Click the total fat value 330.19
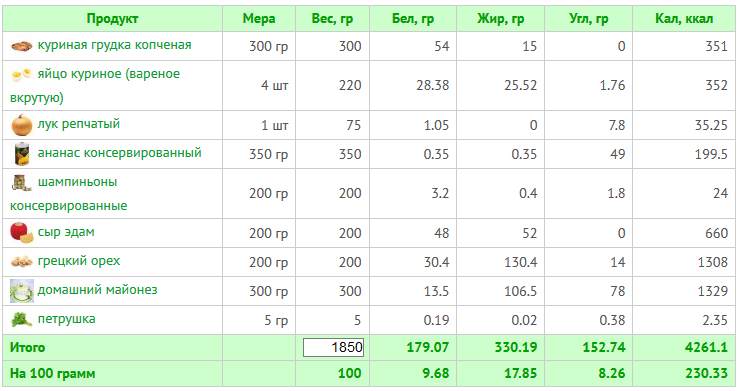 click(x=516, y=348)
